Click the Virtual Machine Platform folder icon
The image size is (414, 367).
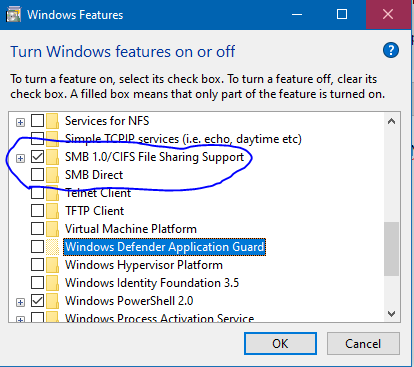52,229
